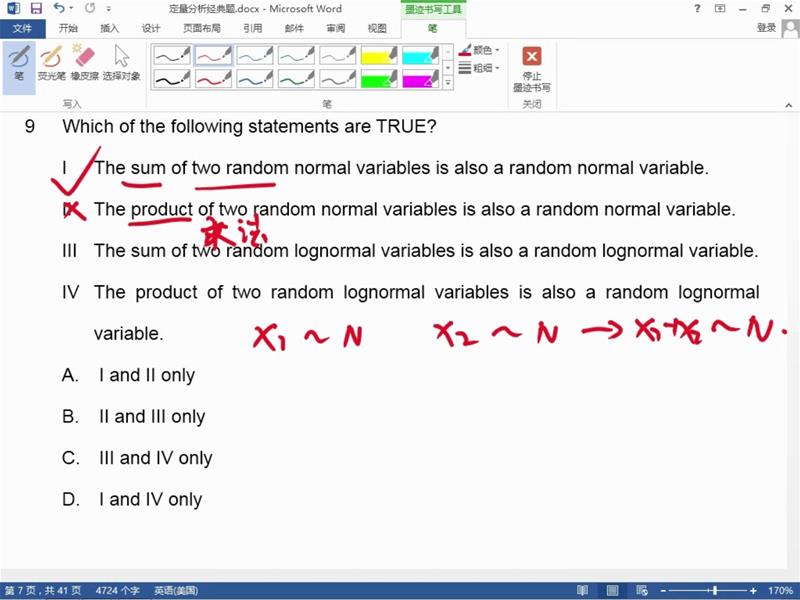Viewport: 800px width, 600px height.
Task: Show word count 4724 个字
Action: [117, 591]
